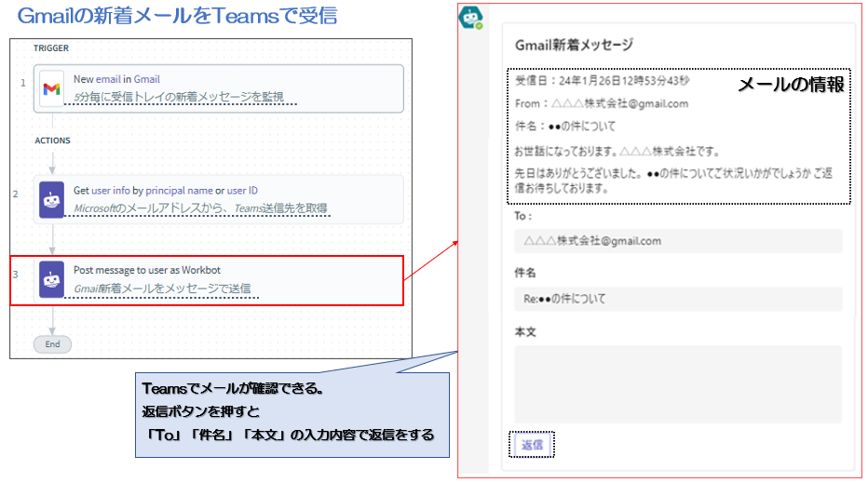868x483 pixels.
Task: Click the 'email' link in trigger title
Action: click(x=108, y=79)
